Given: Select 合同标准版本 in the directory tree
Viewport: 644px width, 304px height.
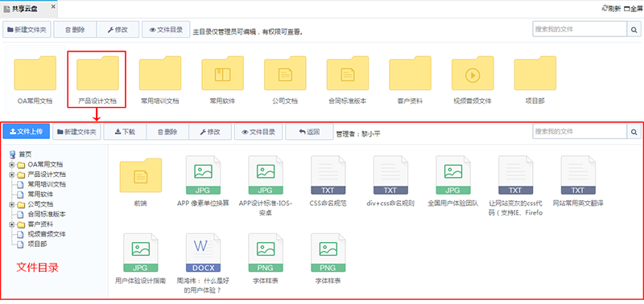Looking at the screenshot, I should click(47, 214).
